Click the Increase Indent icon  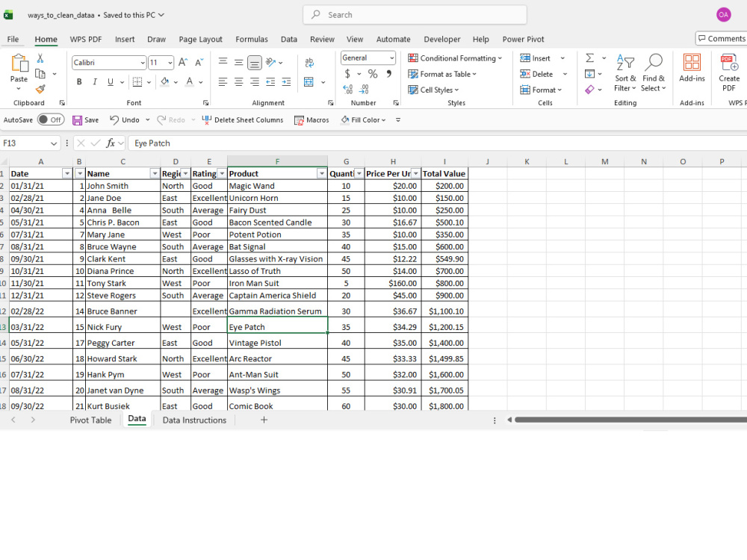coord(286,82)
